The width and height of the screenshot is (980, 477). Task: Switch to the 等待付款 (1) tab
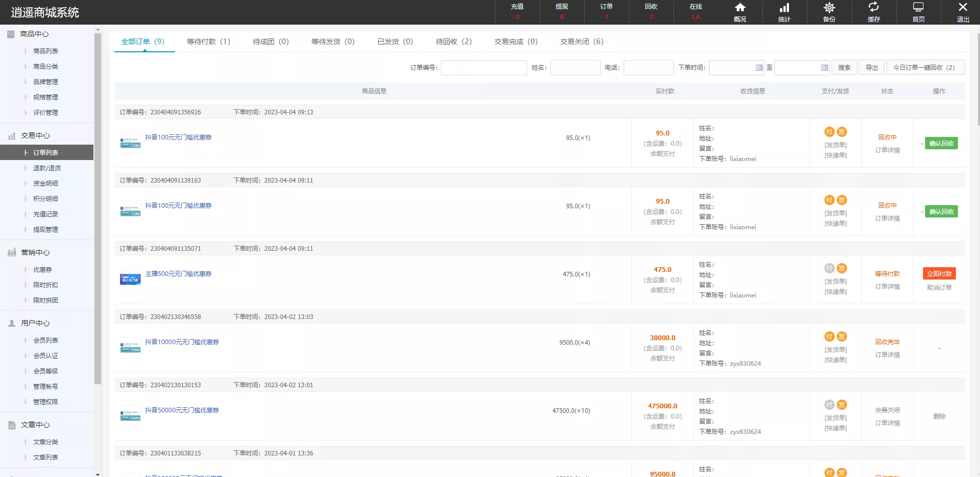(208, 42)
